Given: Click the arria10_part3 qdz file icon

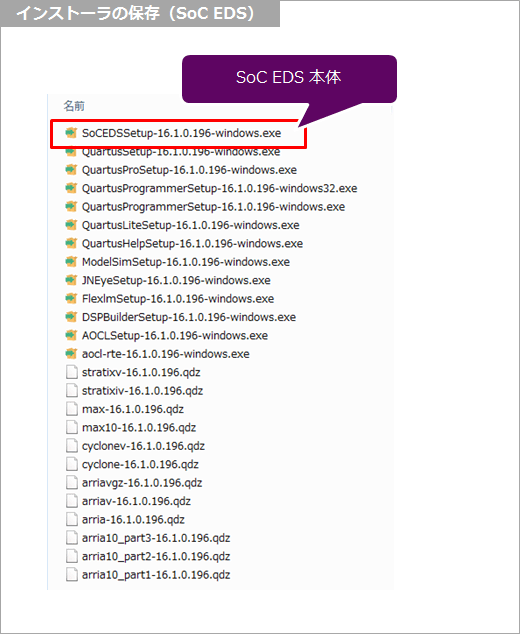Looking at the screenshot, I should coord(72,537).
